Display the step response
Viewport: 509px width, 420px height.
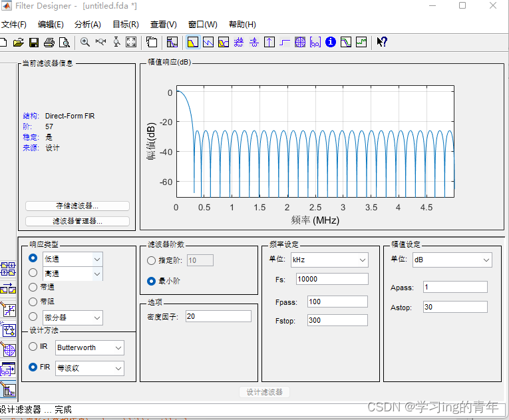285,42
